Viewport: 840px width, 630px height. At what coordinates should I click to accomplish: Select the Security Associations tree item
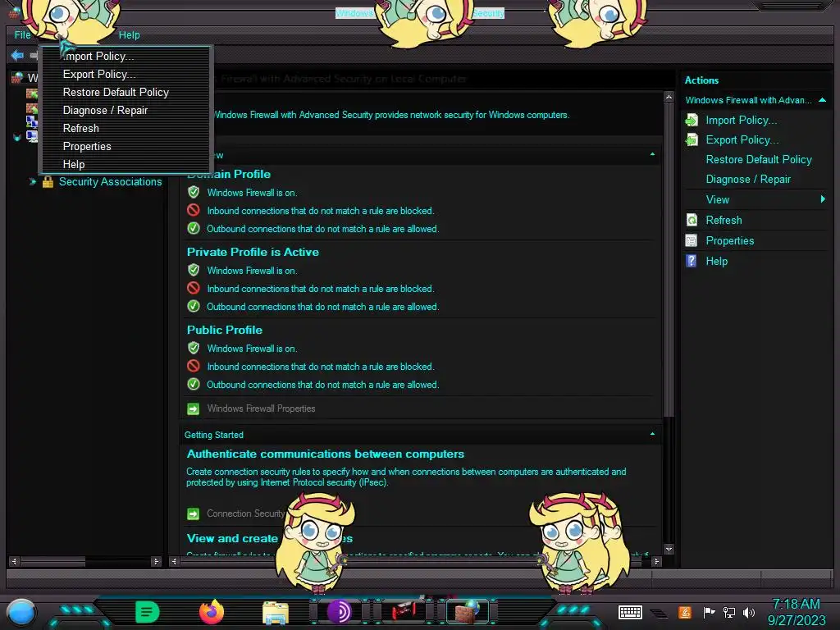(111, 181)
